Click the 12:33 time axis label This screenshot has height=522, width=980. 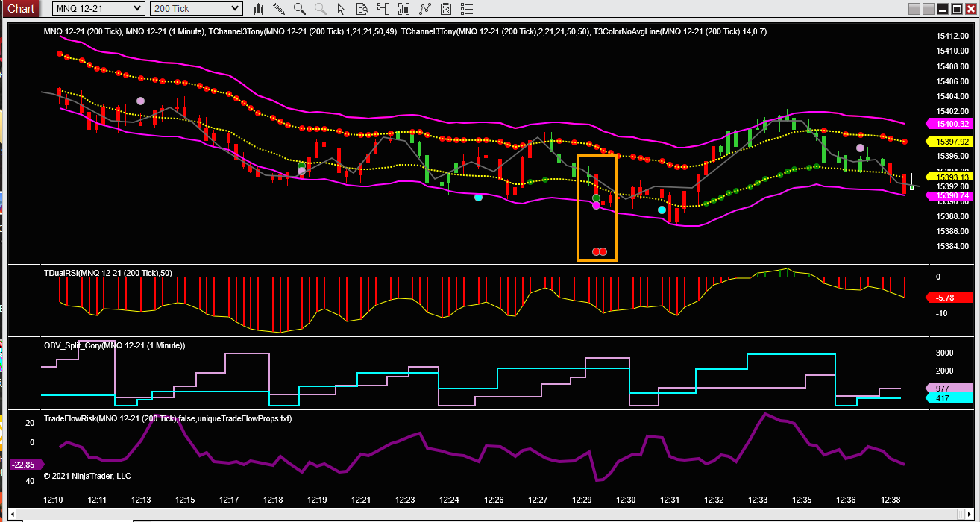point(758,500)
